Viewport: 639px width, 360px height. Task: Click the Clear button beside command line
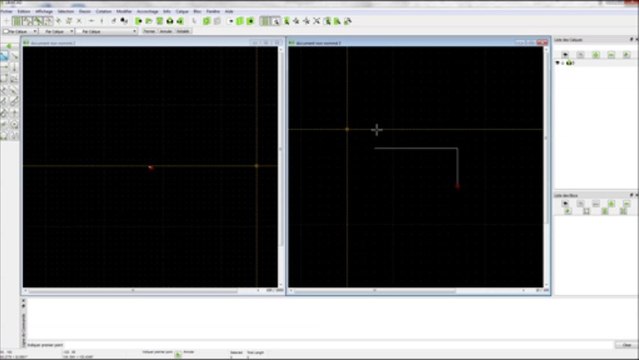coord(627,345)
